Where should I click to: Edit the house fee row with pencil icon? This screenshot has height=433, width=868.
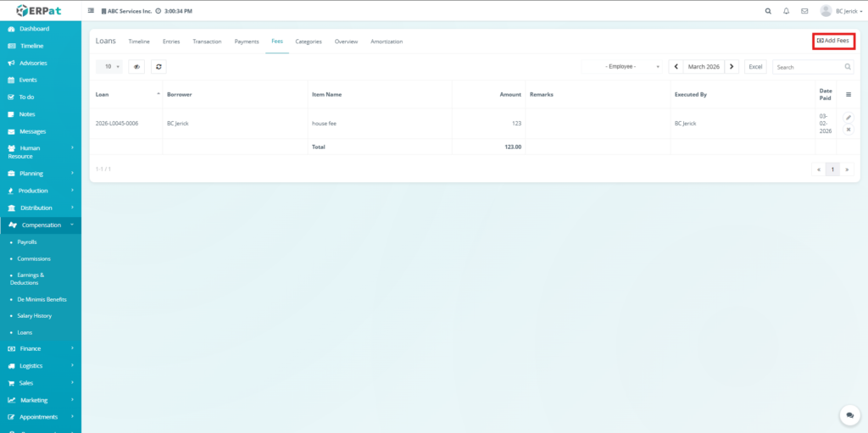849,117
